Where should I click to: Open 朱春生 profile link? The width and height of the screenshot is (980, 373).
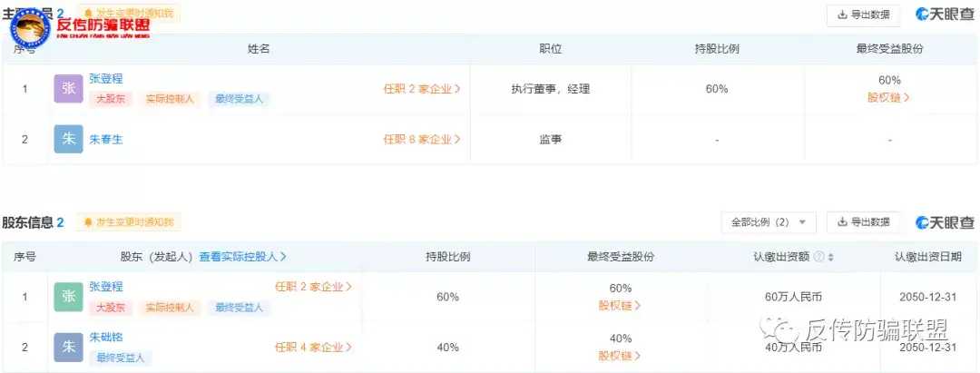[x=106, y=139]
